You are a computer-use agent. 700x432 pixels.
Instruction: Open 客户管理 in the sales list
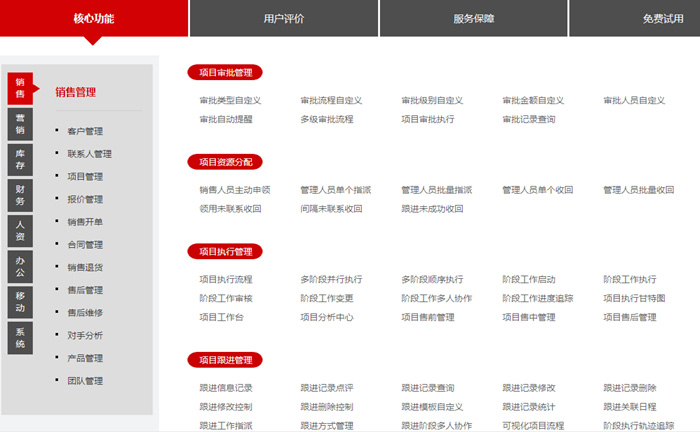[85, 131]
